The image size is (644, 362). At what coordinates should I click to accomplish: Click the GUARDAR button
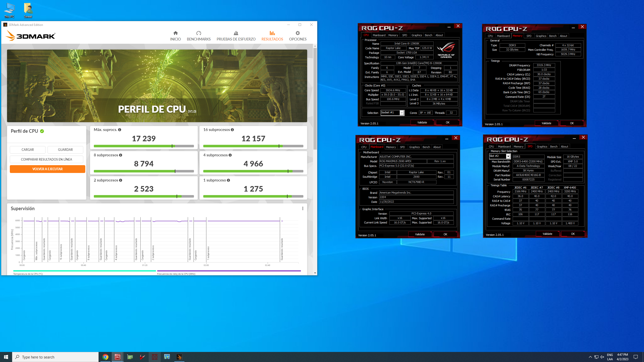65,150
